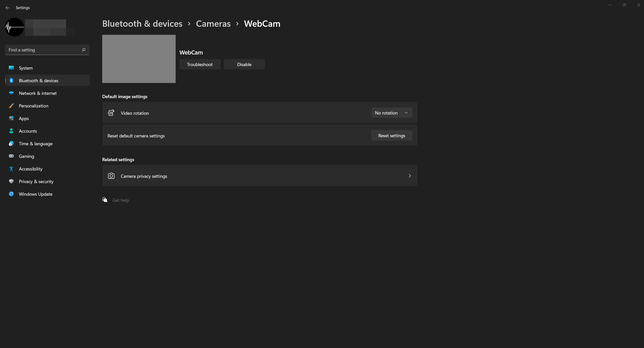The height and width of the screenshot is (348, 644).
Task: Click the WebCam preview thumbnail
Action: coord(139,59)
